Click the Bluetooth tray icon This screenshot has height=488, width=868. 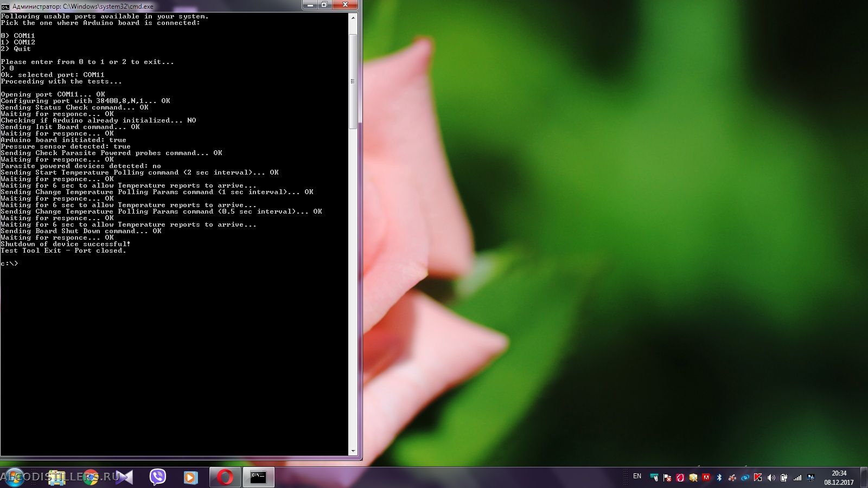(719, 478)
